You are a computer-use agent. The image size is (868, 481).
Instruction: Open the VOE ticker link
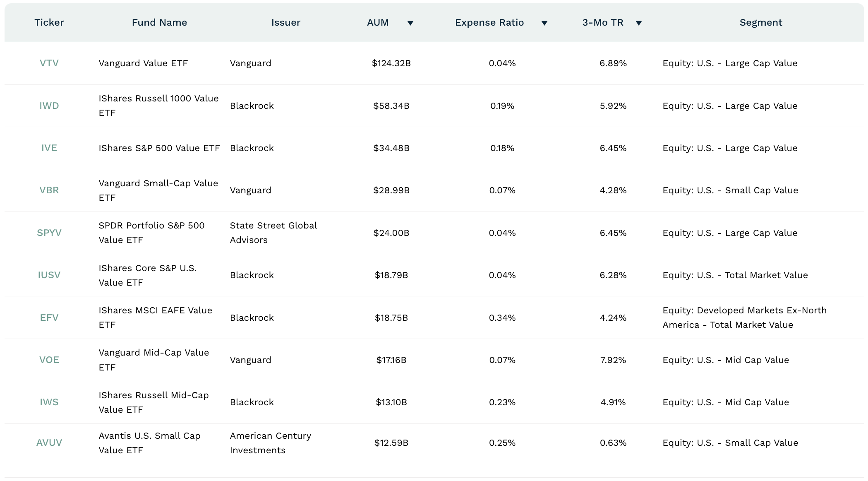49,360
